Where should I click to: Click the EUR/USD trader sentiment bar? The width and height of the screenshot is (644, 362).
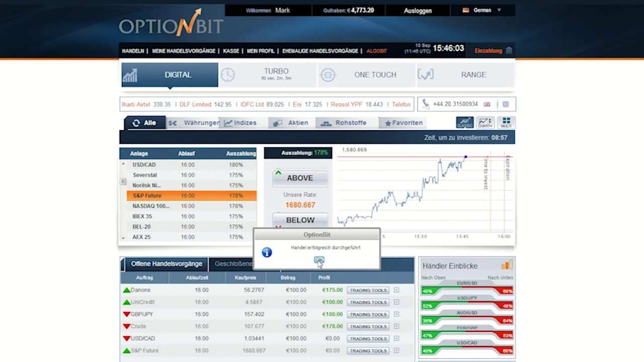466,291
